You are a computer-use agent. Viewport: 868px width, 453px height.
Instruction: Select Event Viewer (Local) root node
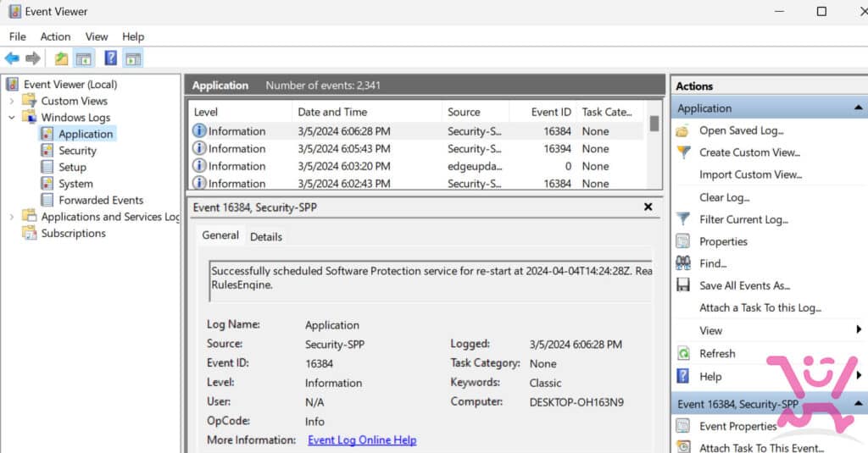pyautogui.click(x=70, y=84)
